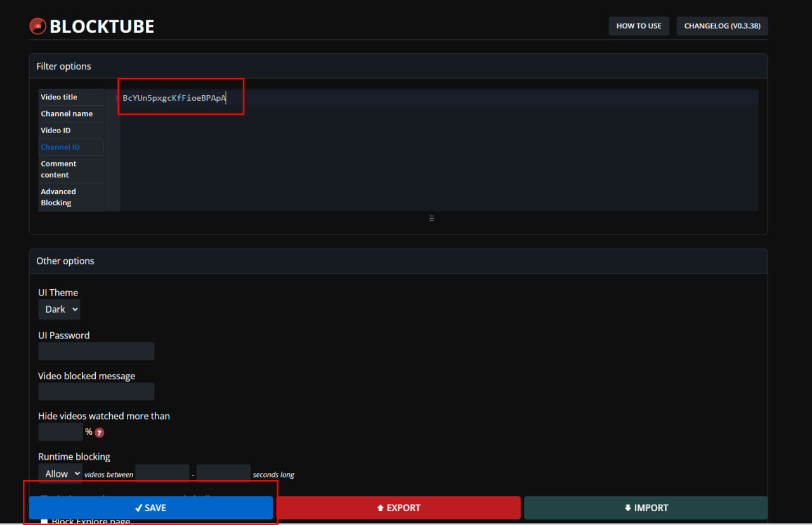Click the Filter options panel heading
The width and height of the screenshot is (812, 525).
63,66
